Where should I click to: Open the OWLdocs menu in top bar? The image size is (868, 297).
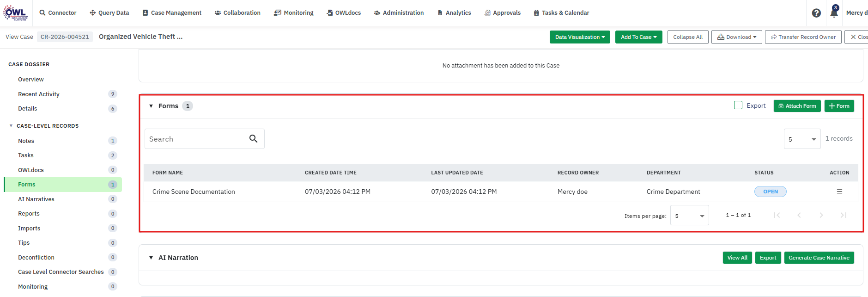(344, 13)
